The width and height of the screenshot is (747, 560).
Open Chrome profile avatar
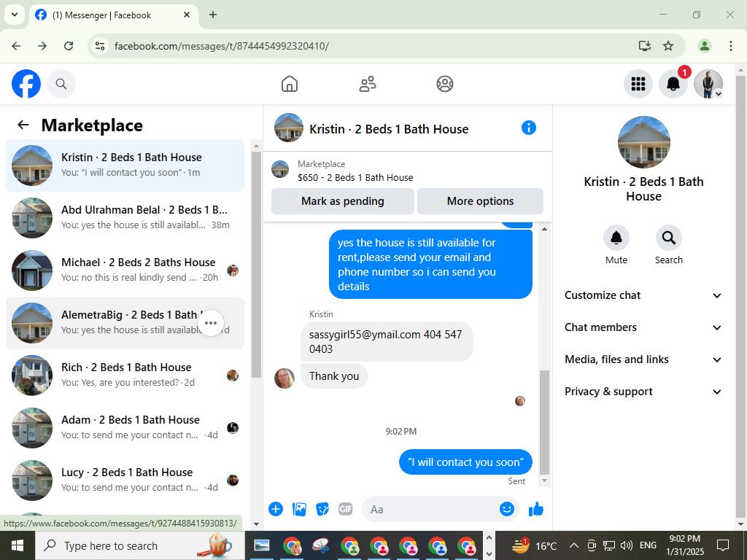tap(704, 46)
